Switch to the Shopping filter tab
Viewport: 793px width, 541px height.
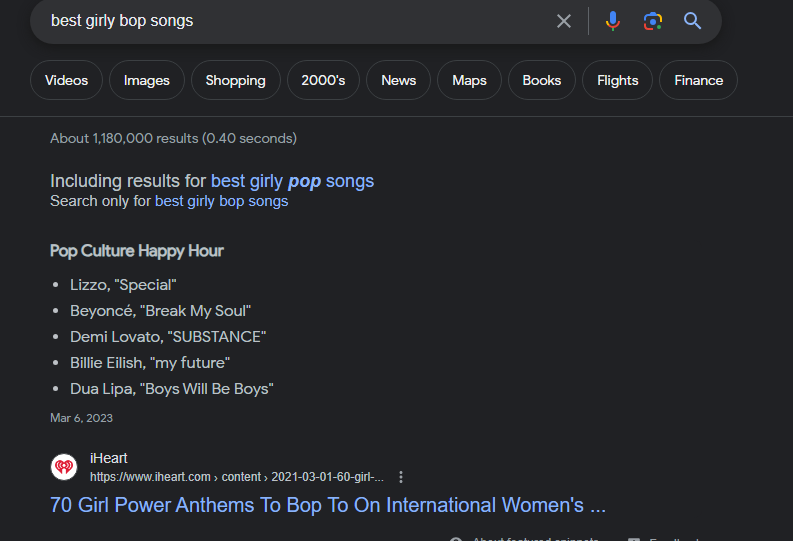click(x=236, y=80)
